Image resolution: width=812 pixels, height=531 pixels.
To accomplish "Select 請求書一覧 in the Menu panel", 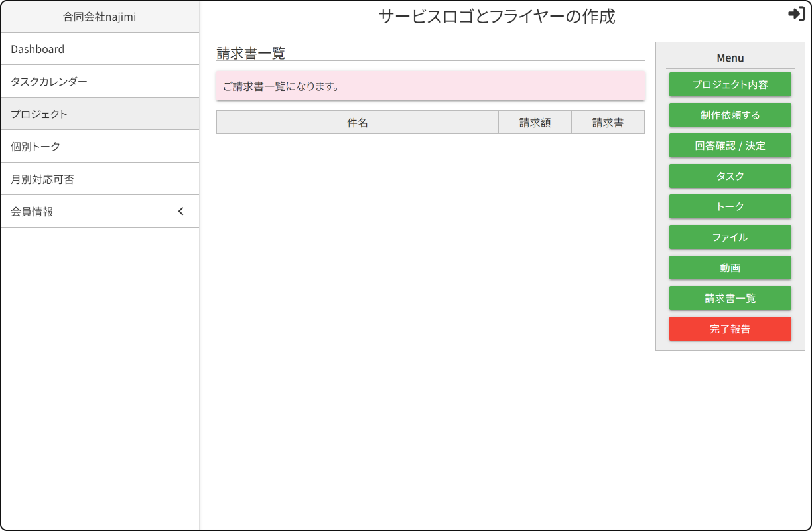I will click(x=730, y=299).
